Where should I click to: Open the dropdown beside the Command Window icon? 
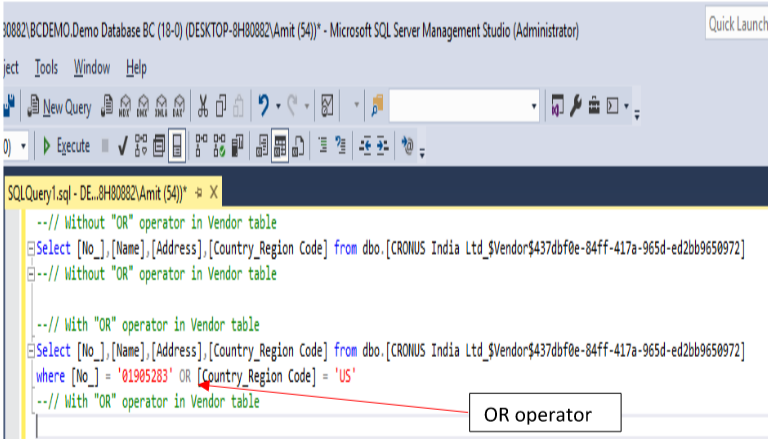point(626,106)
